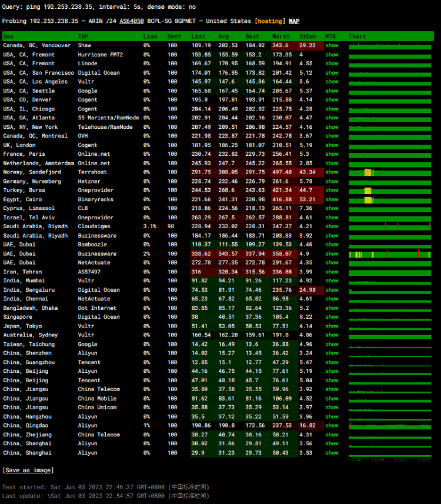The height and width of the screenshot is (504, 441).
Task: Click the StDev column header
Action: [308, 36]
